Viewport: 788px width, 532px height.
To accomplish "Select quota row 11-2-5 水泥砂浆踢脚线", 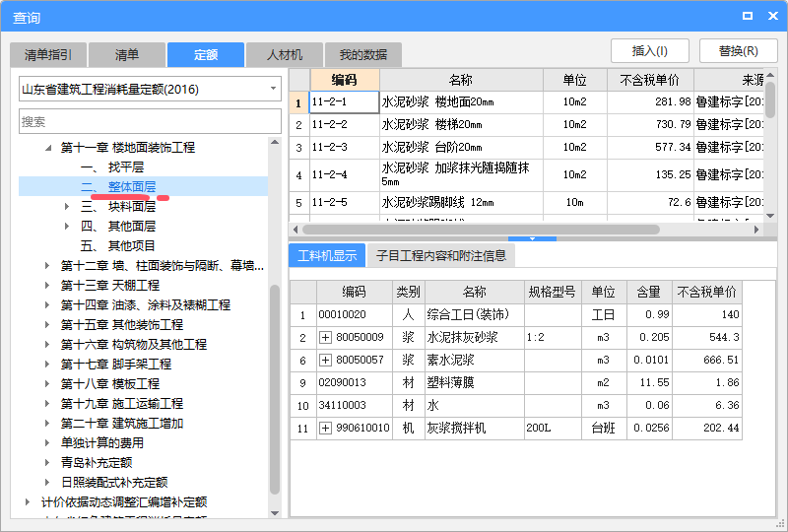I will 527,203.
